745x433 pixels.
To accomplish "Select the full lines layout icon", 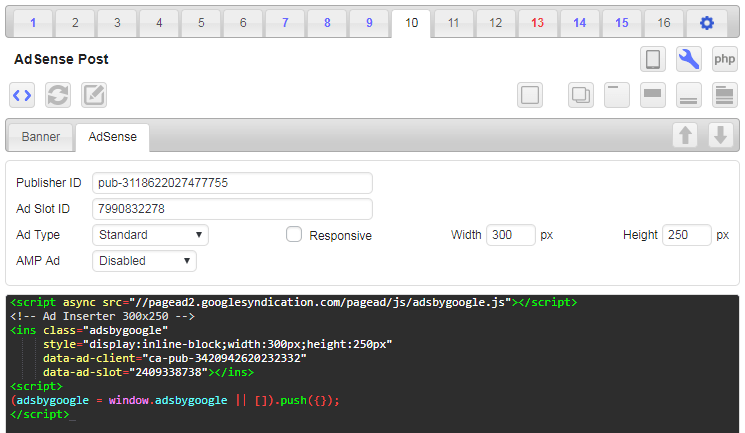I will 725,95.
